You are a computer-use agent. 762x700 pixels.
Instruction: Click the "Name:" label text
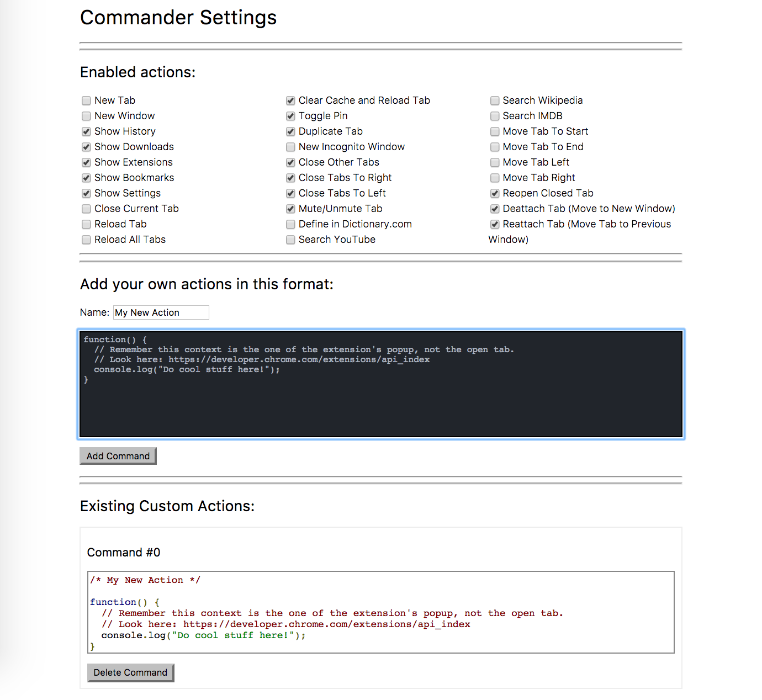[94, 312]
